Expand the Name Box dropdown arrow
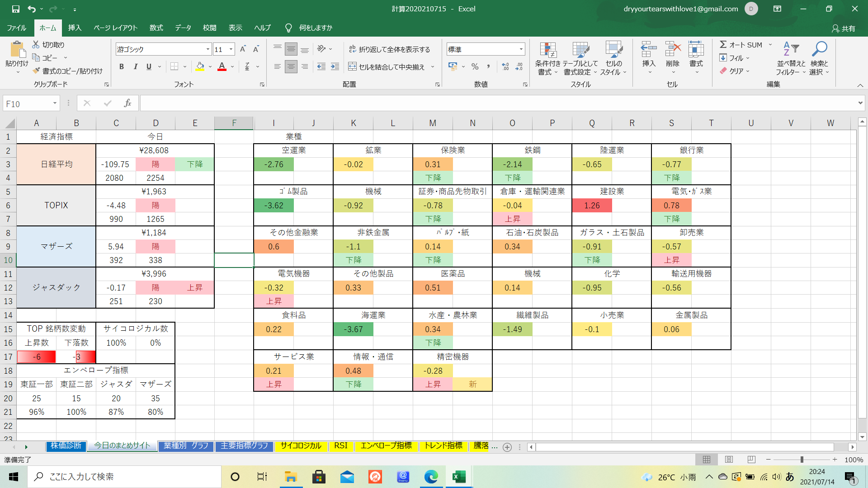The width and height of the screenshot is (868, 488). click(55, 103)
